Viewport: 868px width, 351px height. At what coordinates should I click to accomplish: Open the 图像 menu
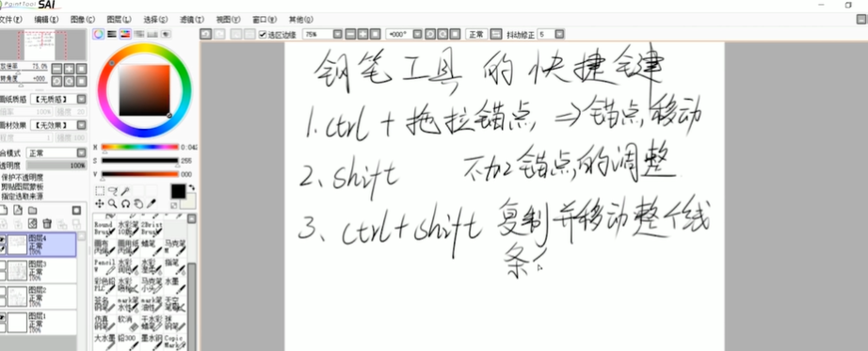[83, 20]
